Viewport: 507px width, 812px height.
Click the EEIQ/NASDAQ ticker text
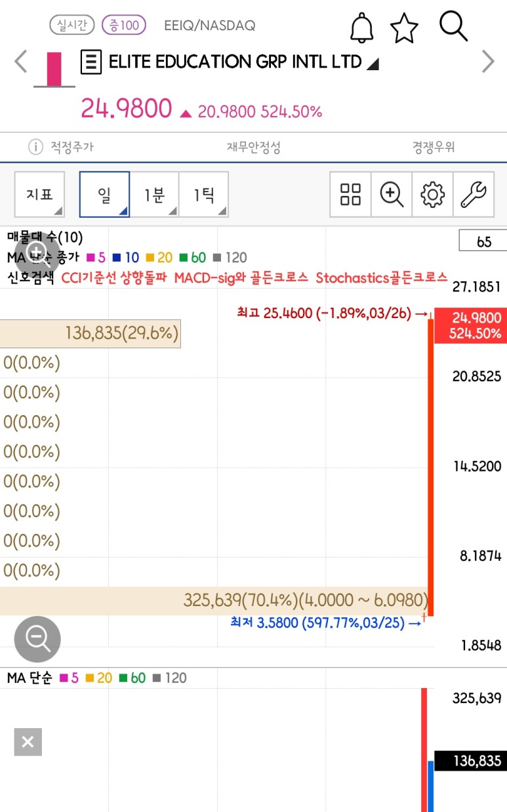(210, 26)
